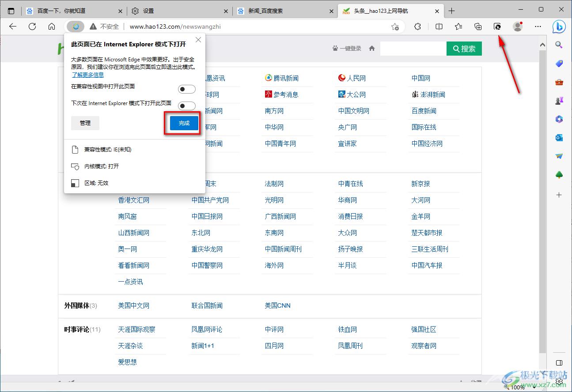Image resolution: width=572 pixels, height=392 pixels.
Task: Toggle sidebar visibility icon at bottom right
Action: coord(559,363)
